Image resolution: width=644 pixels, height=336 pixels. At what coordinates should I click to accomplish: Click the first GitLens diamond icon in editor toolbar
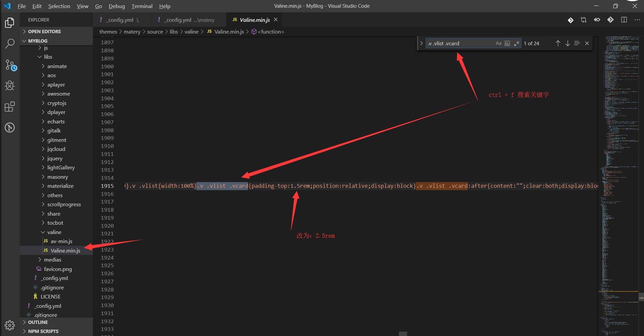[571, 20]
